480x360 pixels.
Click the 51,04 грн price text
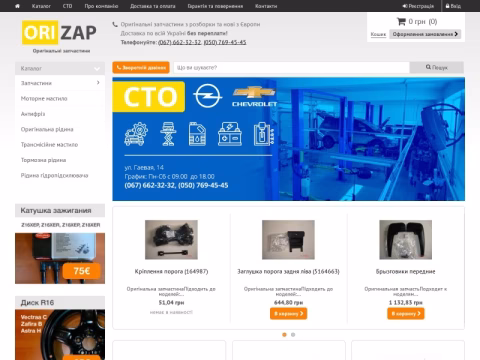(171, 303)
